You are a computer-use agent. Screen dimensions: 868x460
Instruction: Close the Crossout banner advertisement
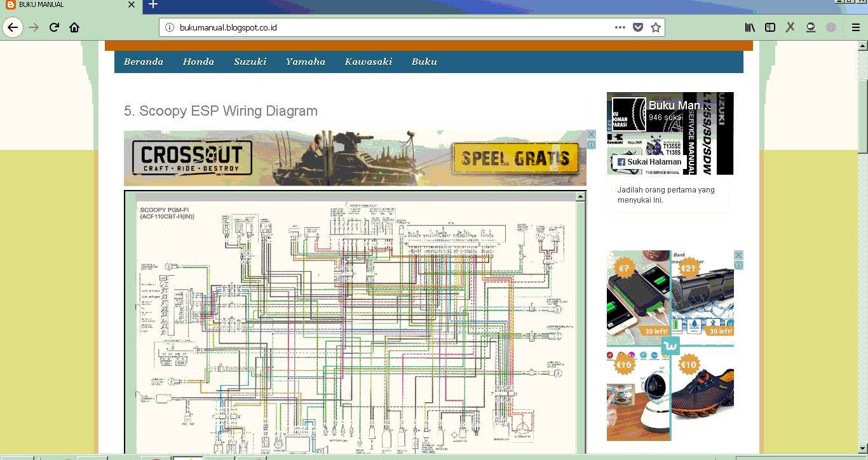point(591,135)
